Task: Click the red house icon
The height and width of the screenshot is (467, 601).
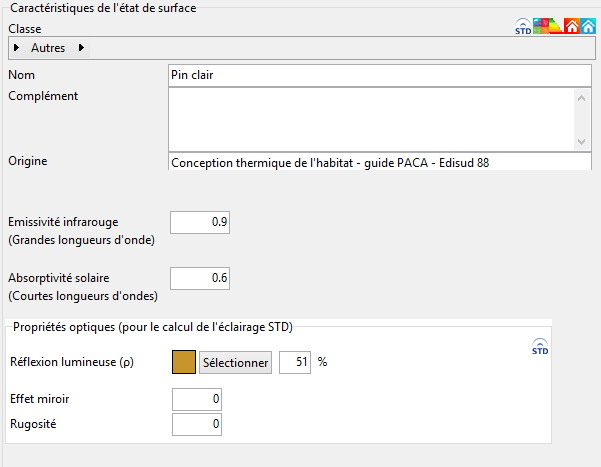Action: coord(571,26)
